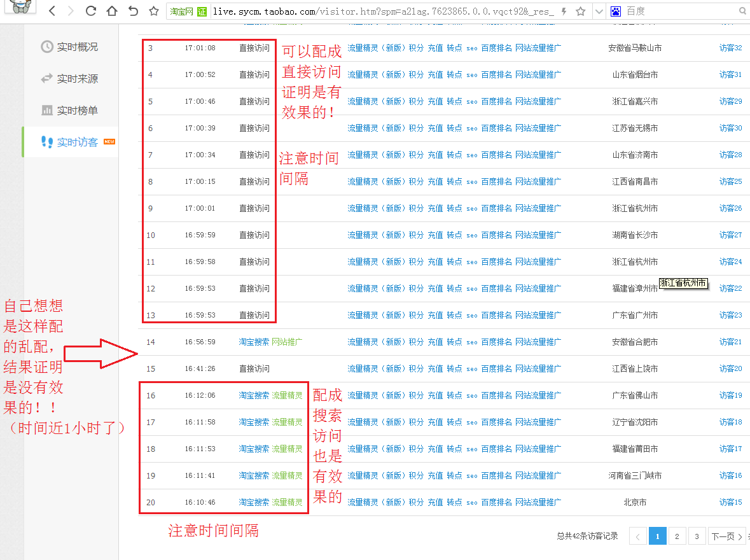Screen dimensions: 750x560
Task: Open the product link in the 16:10:46 row
Action: (454, 503)
